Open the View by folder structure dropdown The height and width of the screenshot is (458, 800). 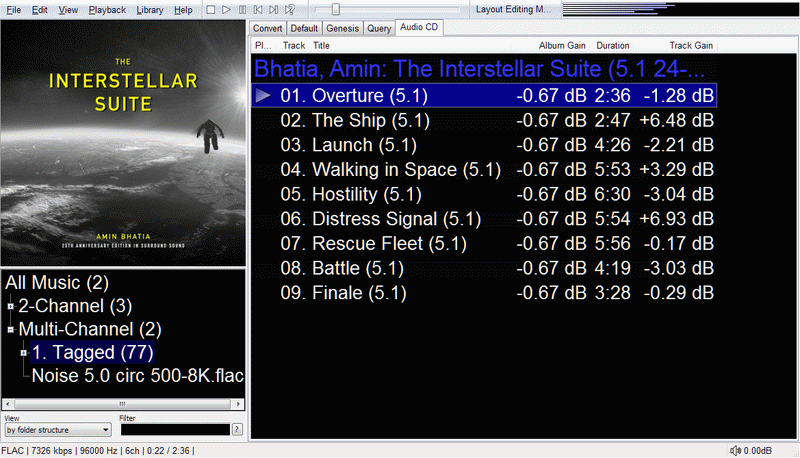click(58, 430)
